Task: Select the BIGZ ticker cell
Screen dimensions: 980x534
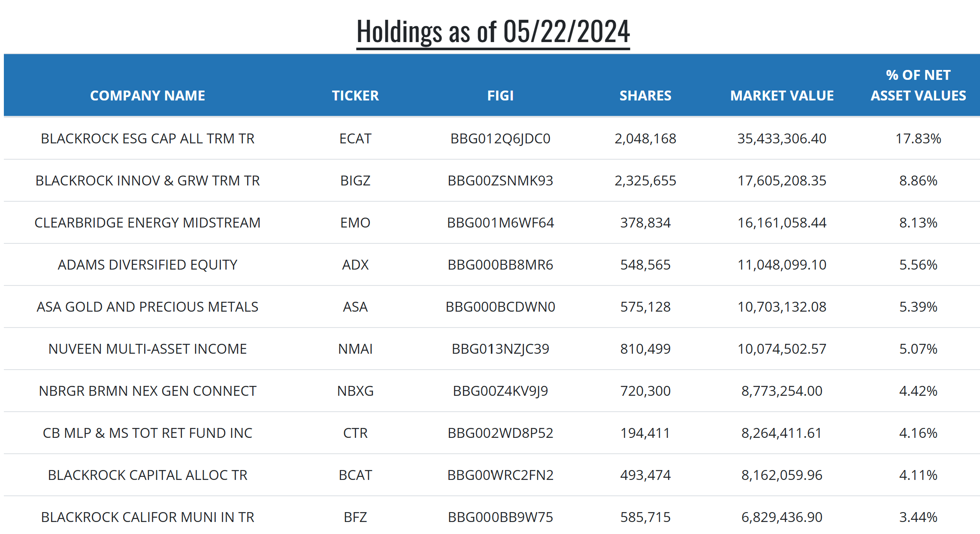Action: [x=355, y=181]
